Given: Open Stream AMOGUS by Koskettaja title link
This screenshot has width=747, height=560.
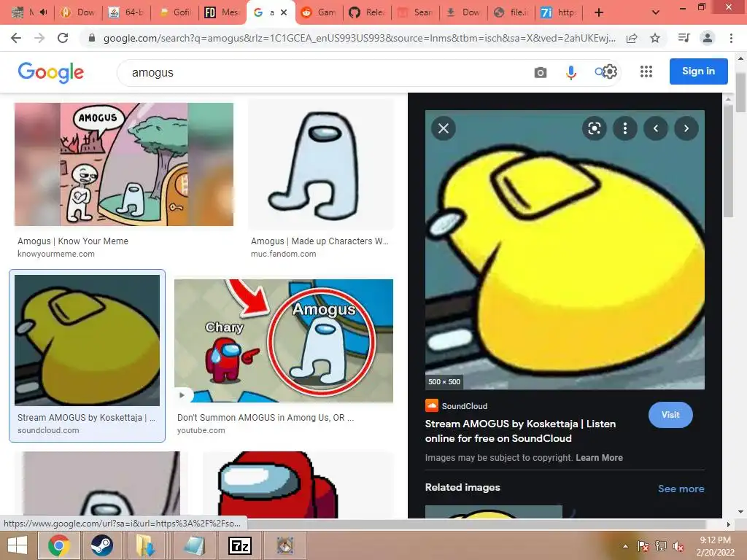Looking at the screenshot, I should point(520,431).
